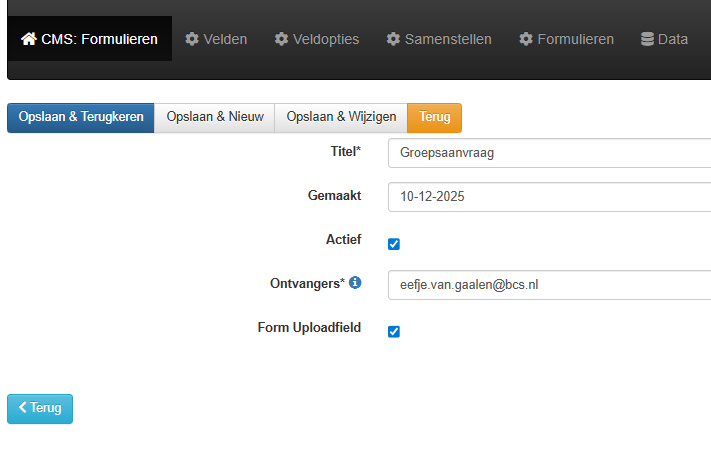The width and height of the screenshot is (711, 462).
Task: Hit the orange Terug button
Action: point(434,118)
